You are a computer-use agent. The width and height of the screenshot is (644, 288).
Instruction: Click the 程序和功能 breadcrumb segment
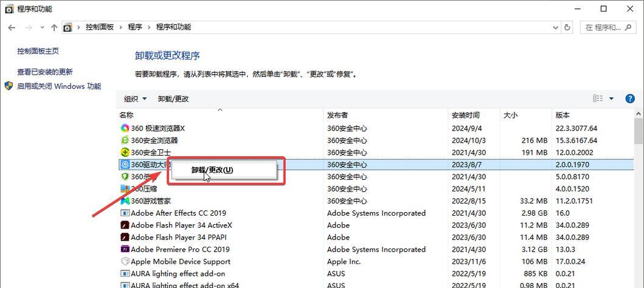click(x=173, y=27)
